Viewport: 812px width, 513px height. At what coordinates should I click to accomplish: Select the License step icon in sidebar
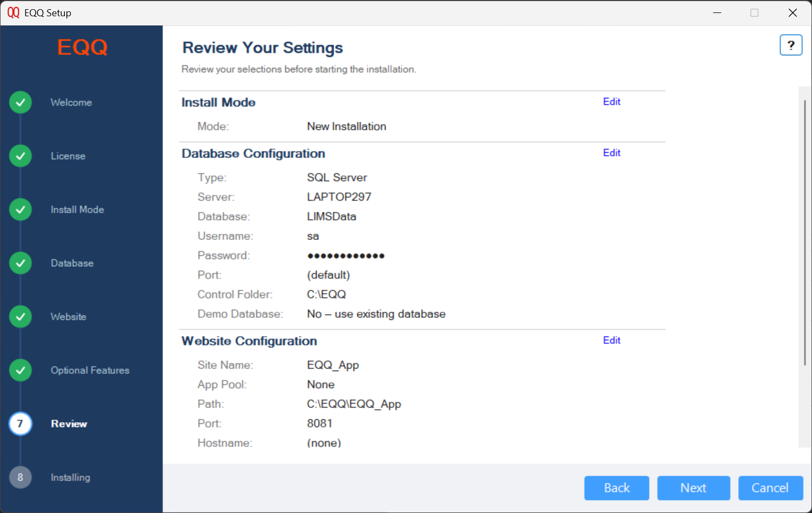pos(20,156)
